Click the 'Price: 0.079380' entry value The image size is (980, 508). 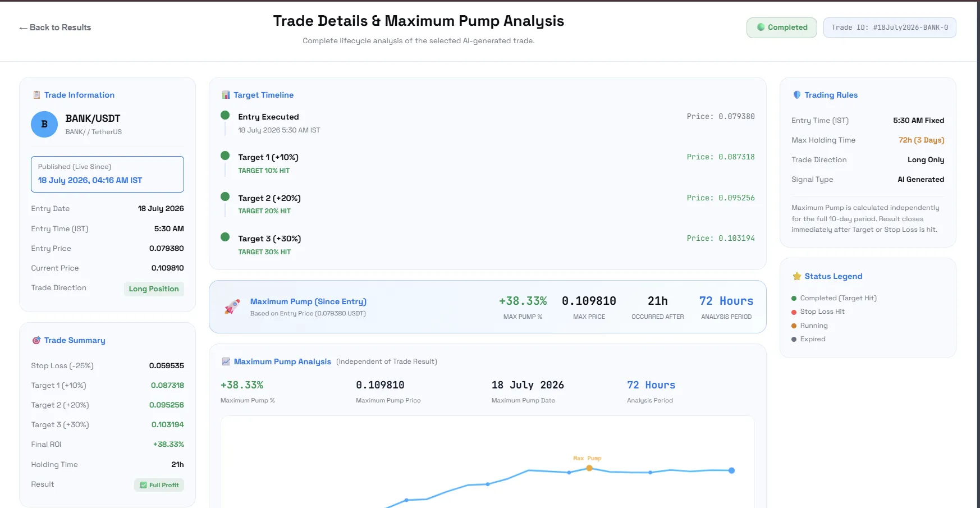(x=721, y=116)
